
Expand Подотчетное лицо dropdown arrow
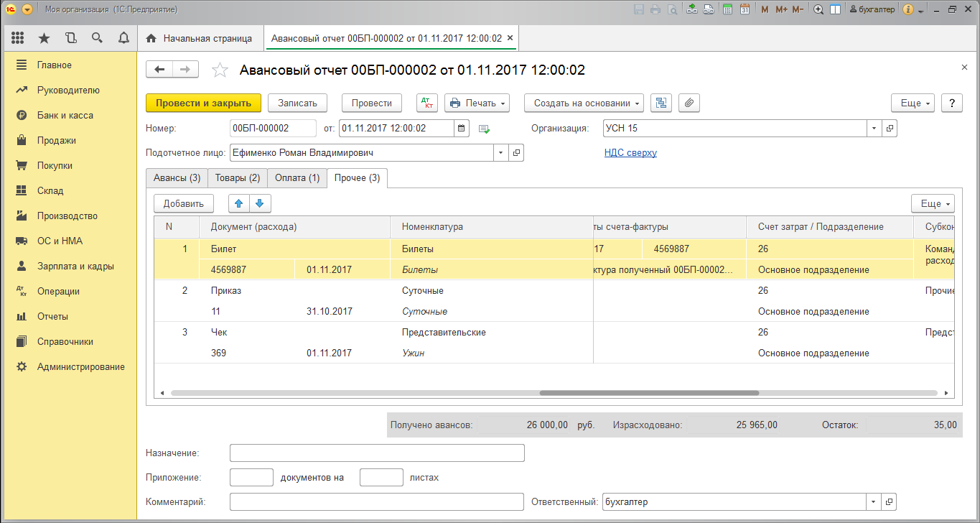pos(500,153)
